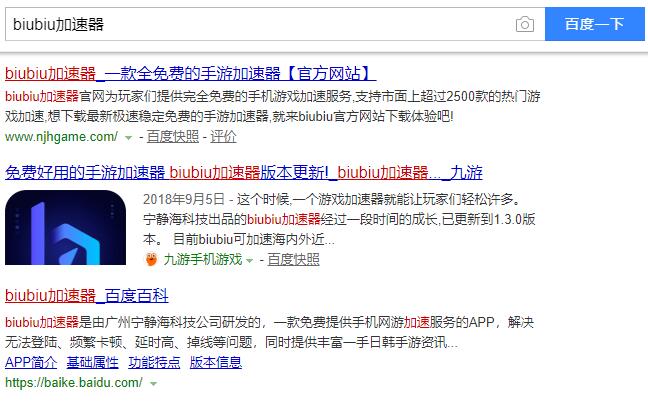Image resolution: width=648 pixels, height=408 pixels.
Task: Expand the dropdown arrow beside 九游手机游戏
Action: (x=250, y=260)
